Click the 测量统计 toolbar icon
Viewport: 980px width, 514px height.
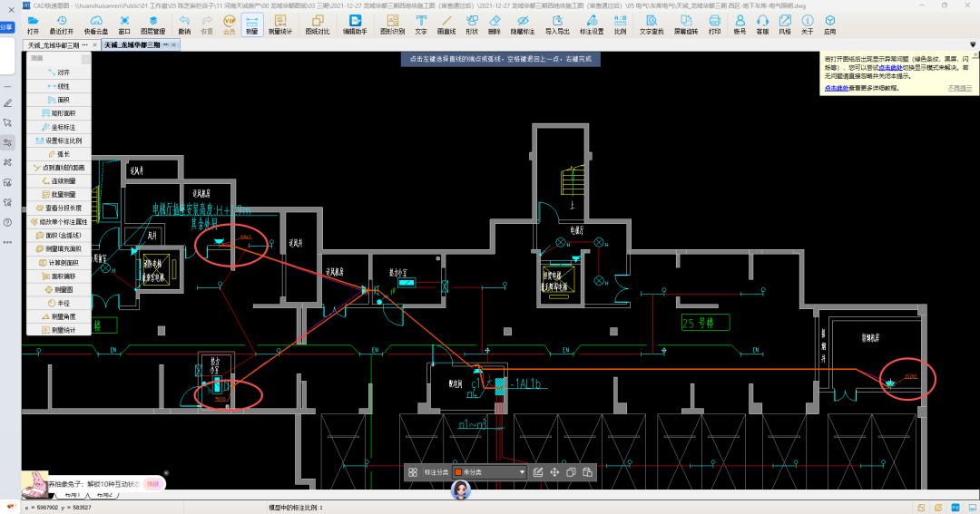click(280, 24)
